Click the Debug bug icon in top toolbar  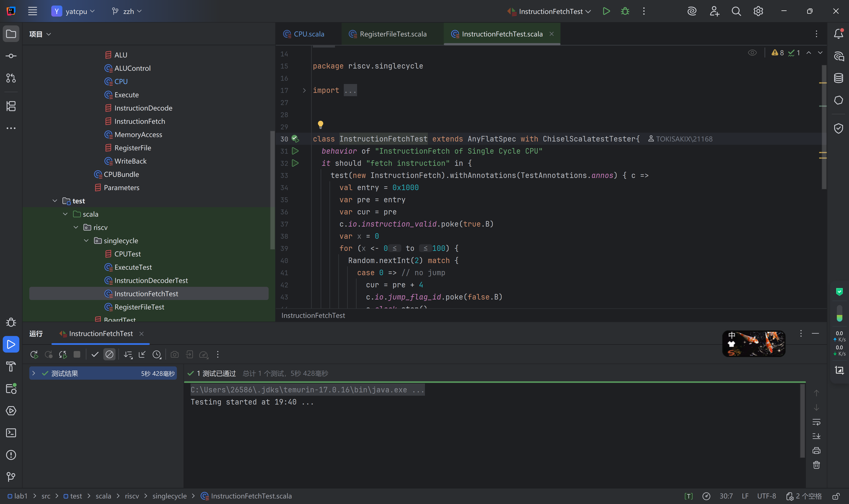(x=625, y=11)
